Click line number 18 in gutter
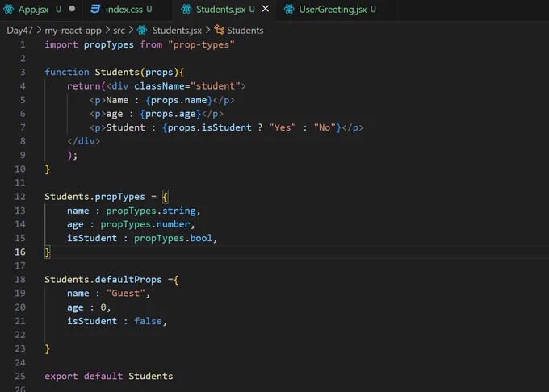The image size is (549, 392). point(20,279)
